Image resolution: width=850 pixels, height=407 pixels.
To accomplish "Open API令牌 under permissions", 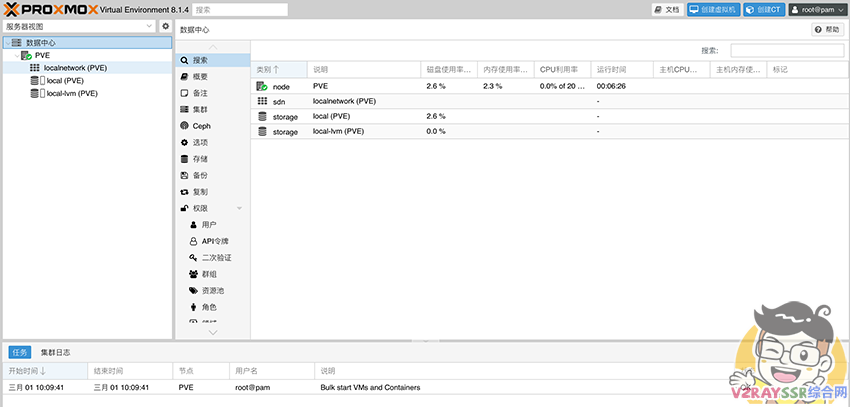I will tap(214, 241).
